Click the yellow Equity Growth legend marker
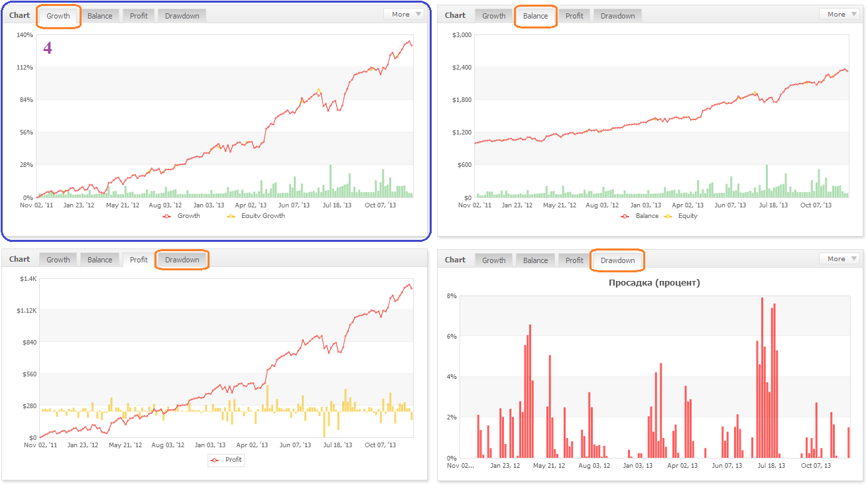This screenshot has height=489, width=868. (x=231, y=216)
